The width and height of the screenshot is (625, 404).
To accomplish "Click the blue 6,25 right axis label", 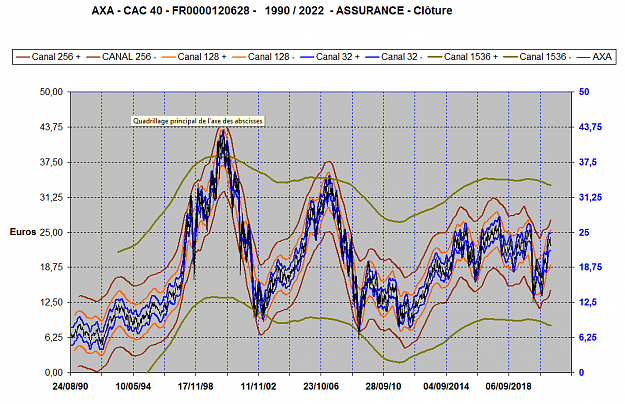I will [588, 337].
